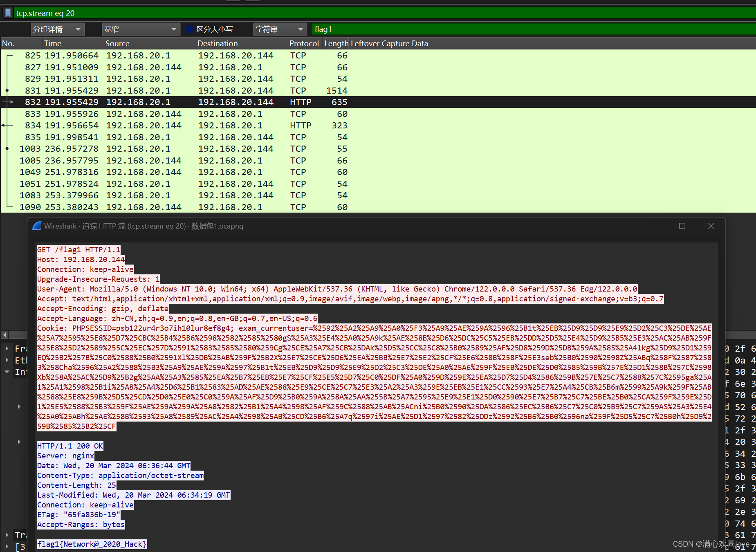756x552 pixels.
Task: Click the Wireshark icon in the stream dialog title bar
Action: pos(37,226)
